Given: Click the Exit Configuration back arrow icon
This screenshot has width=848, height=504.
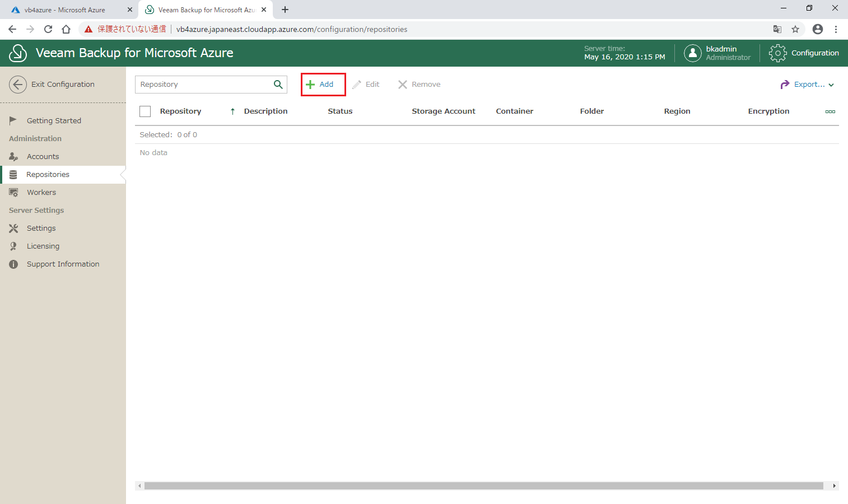Looking at the screenshot, I should pos(18,85).
